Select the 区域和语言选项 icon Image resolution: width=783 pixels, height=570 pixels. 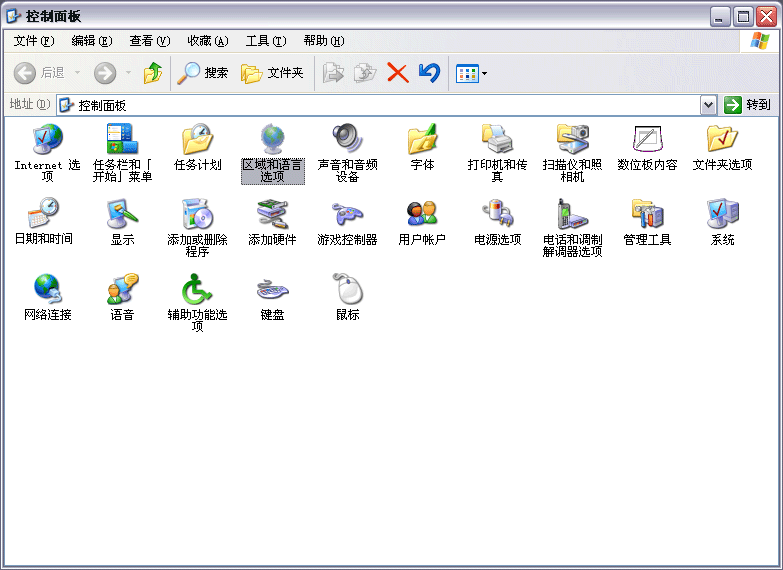[272, 139]
